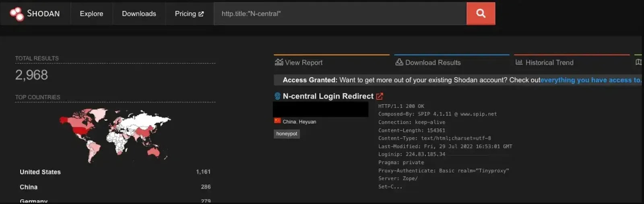The image size is (644, 204).
Task: Open the Downloads menu item
Action: point(139,14)
